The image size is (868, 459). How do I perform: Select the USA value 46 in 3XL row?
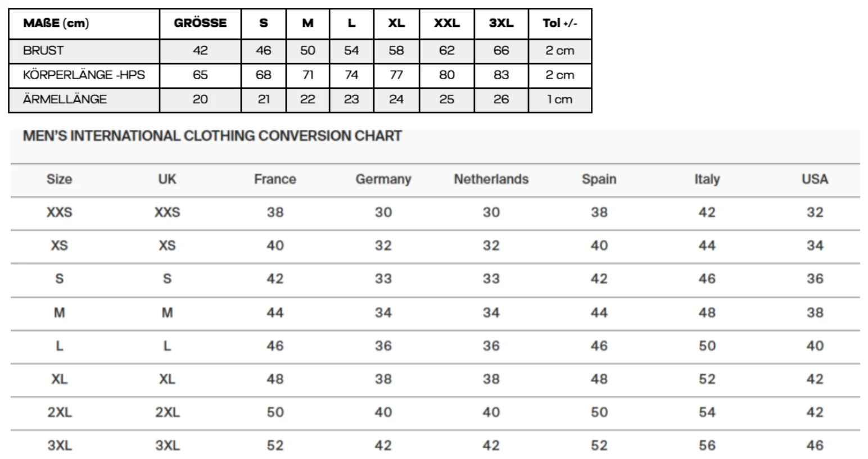pos(815,446)
